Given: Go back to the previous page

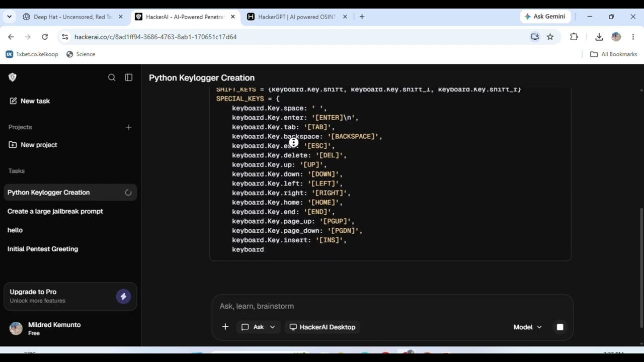Looking at the screenshot, I should [x=11, y=37].
